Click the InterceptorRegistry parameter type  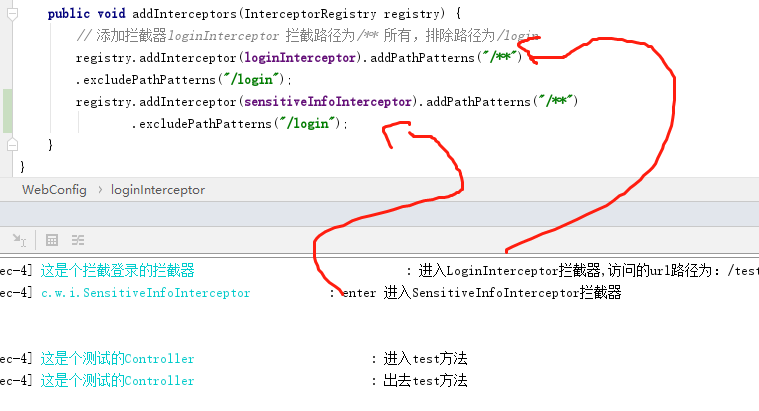click(x=310, y=14)
